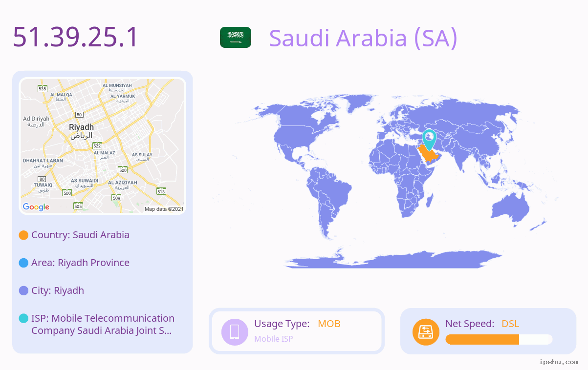The width and height of the screenshot is (588, 370).
Task: Click the TUWAIQ label on map
Action: 43,187
